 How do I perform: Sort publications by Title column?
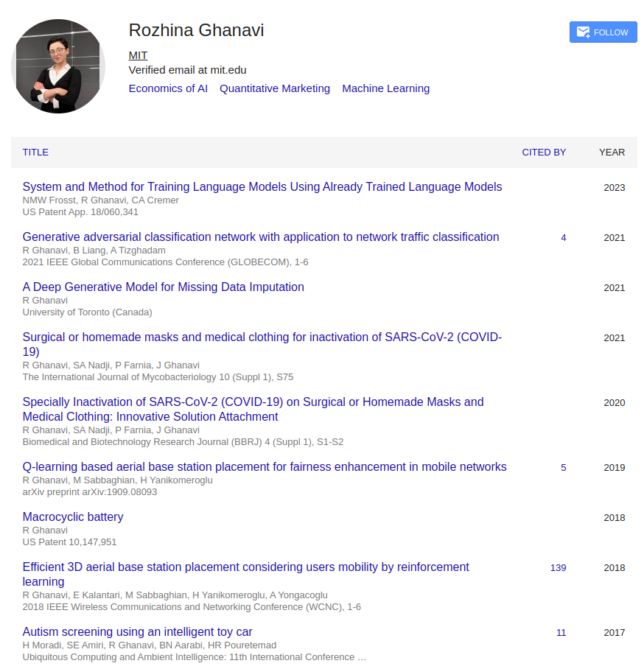(x=35, y=153)
